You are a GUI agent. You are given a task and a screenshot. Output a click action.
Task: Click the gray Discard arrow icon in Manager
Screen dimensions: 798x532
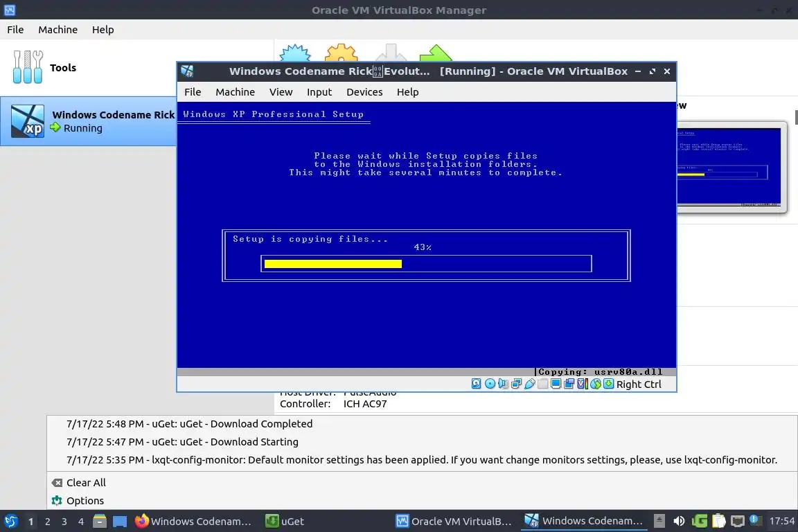pyautogui.click(x=391, y=53)
